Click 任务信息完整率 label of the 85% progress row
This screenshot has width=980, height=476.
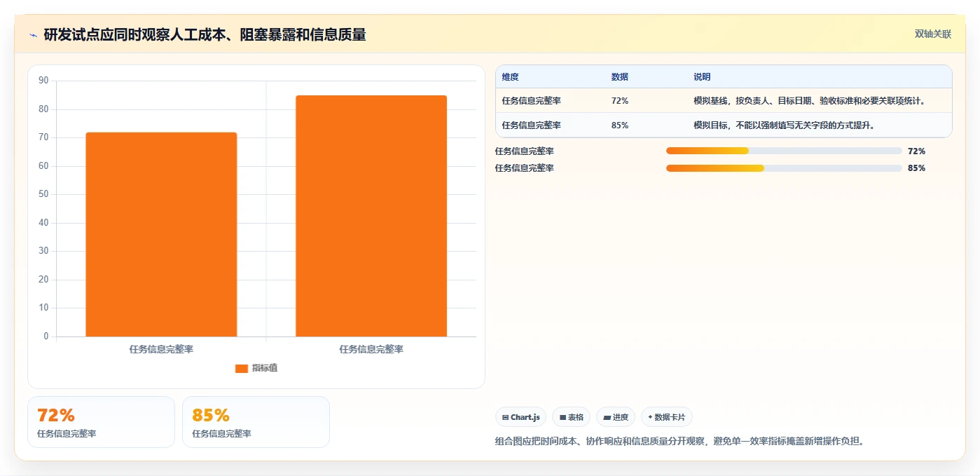525,168
